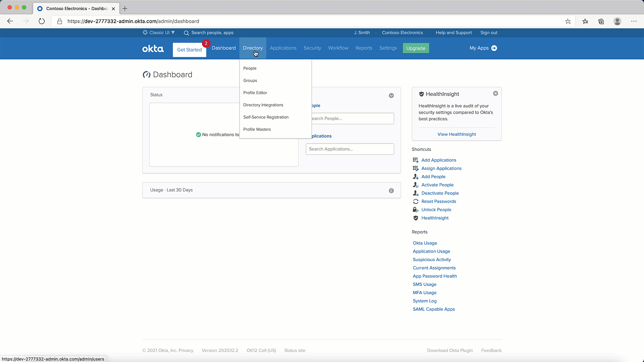
Task: Click the Search Applications field
Action: click(x=350, y=149)
